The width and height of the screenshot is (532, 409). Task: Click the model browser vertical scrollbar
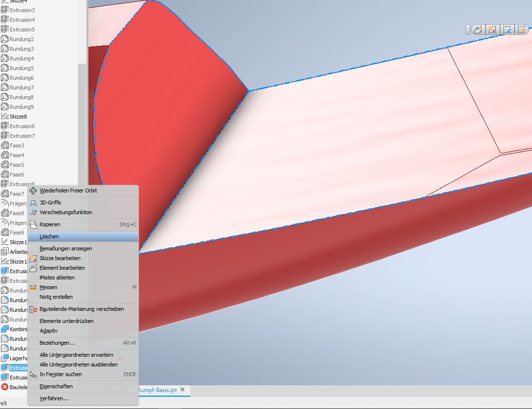pyautogui.click(x=82, y=121)
